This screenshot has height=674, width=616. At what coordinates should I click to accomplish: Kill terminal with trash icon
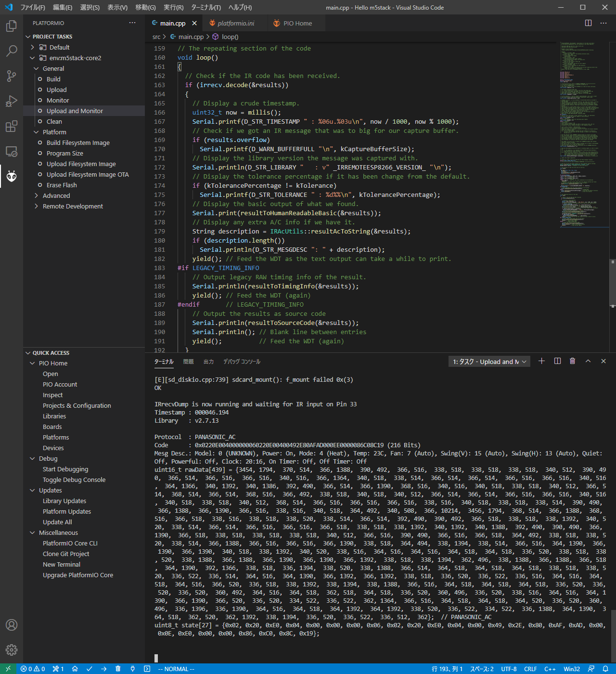click(x=573, y=361)
